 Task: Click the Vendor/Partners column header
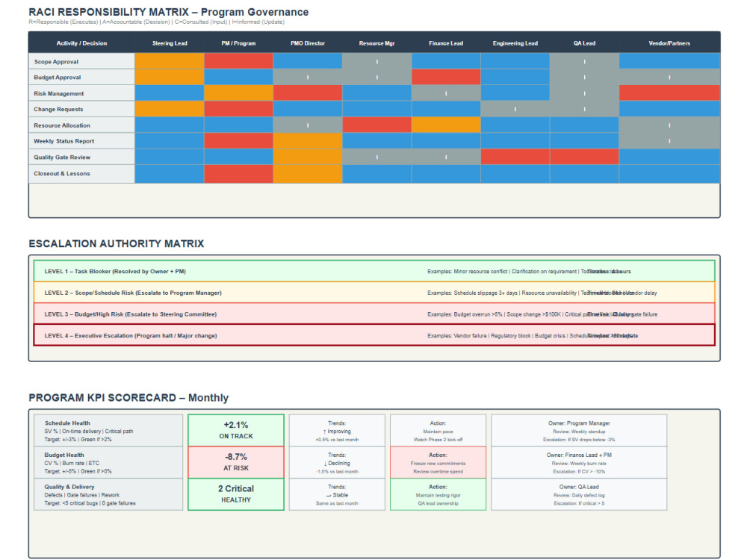point(669,43)
